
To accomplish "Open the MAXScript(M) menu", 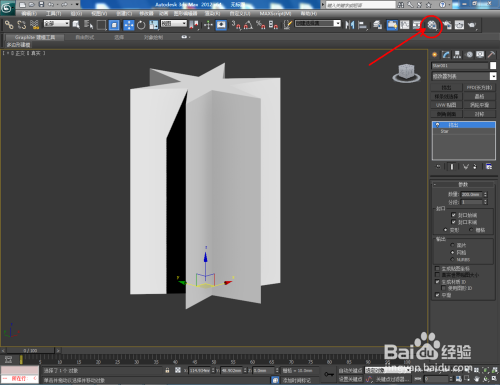I will (x=275, y=13).
